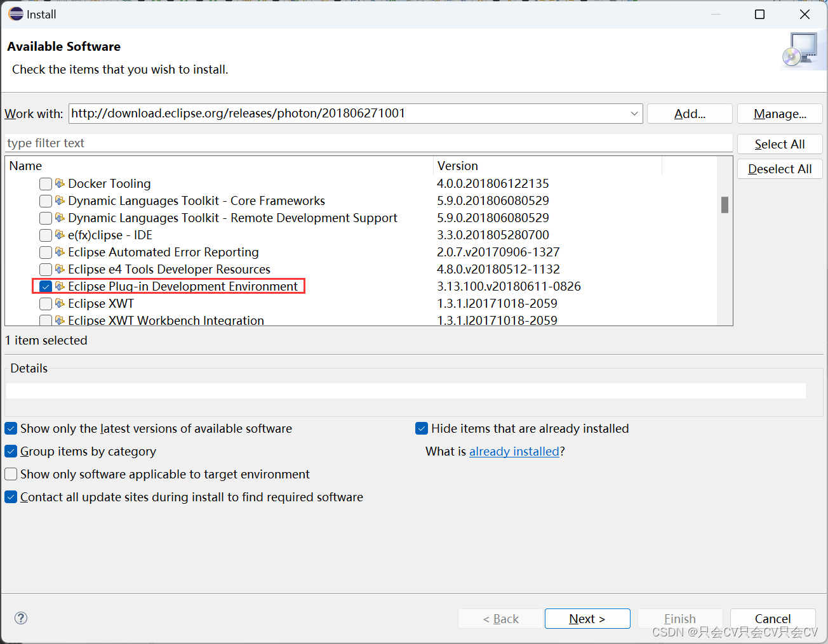
Task: Click the icon next to Eclipse Automated Error Reporting
Action: pyautogui.click(x=60, y=252)
